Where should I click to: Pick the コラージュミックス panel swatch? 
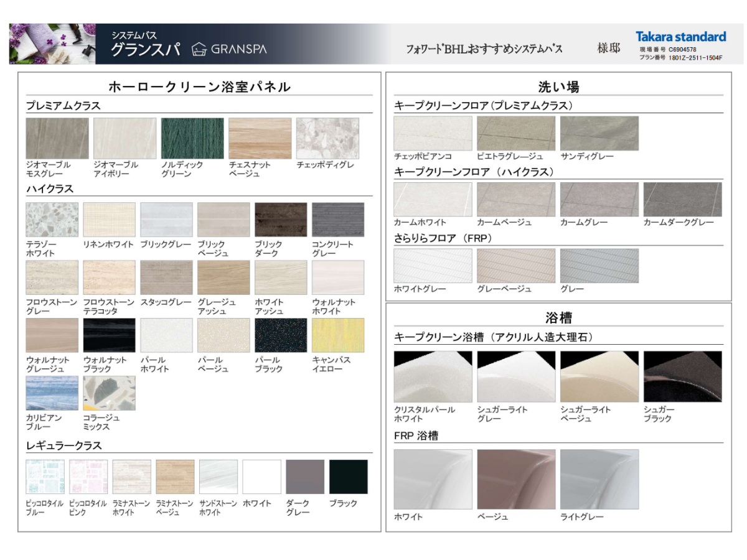click(x=109, y=393)
